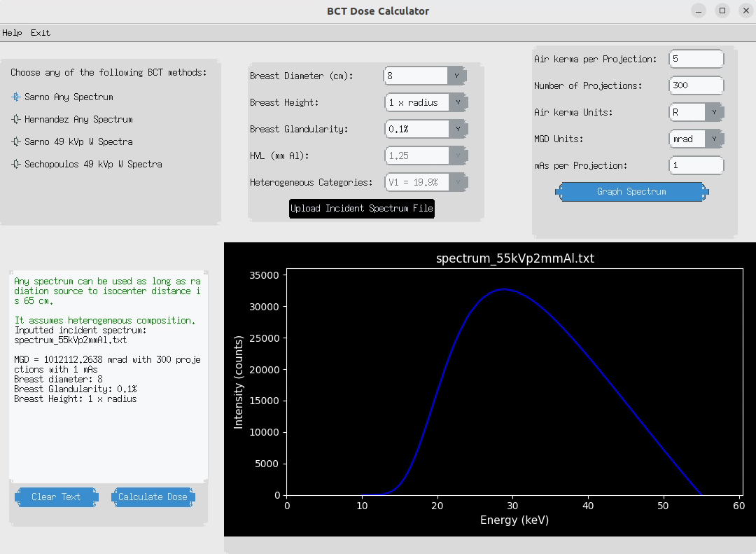The height and width of the screenshot is (554, 756).
Task: Click mAs per Projection input field
Action: (x=696, y=165)
